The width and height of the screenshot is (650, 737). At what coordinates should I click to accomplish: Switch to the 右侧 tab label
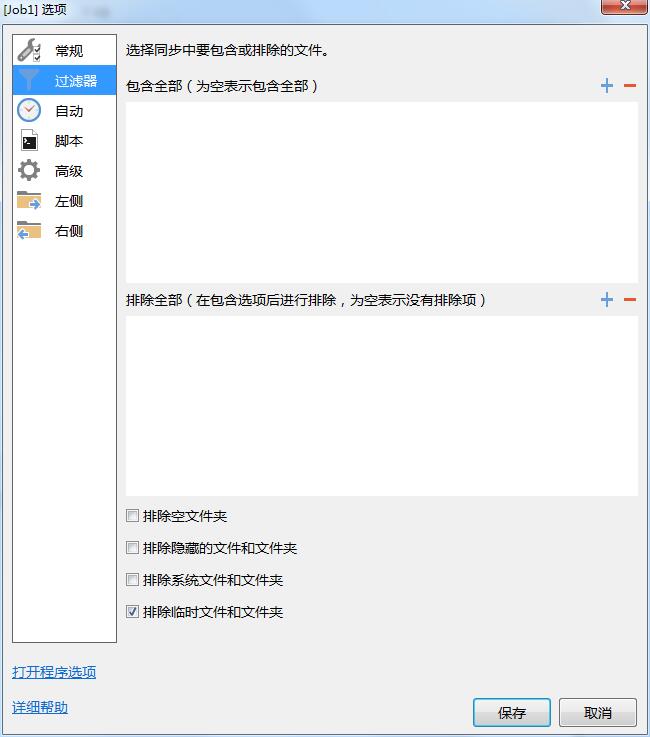69,231
